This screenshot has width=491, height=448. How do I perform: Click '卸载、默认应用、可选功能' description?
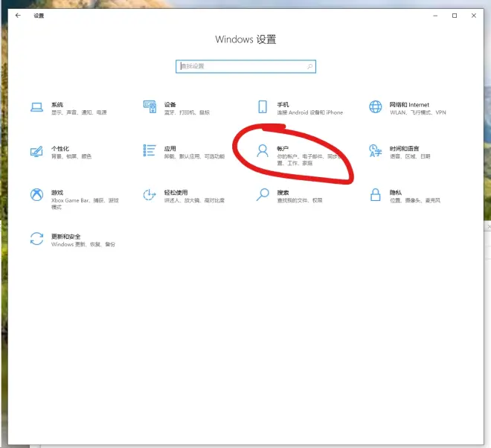(x=194, y=156)
